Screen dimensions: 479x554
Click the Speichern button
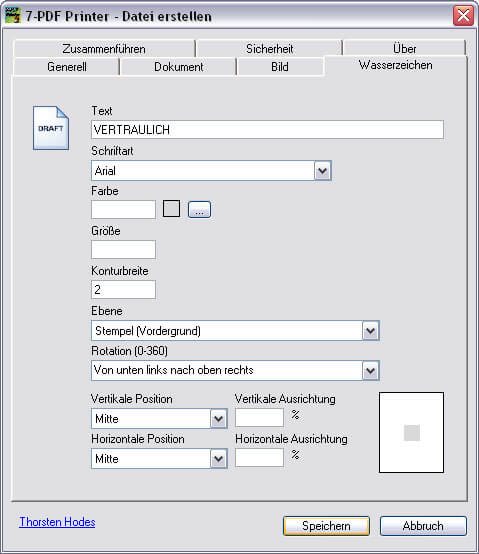click(326, 526)
